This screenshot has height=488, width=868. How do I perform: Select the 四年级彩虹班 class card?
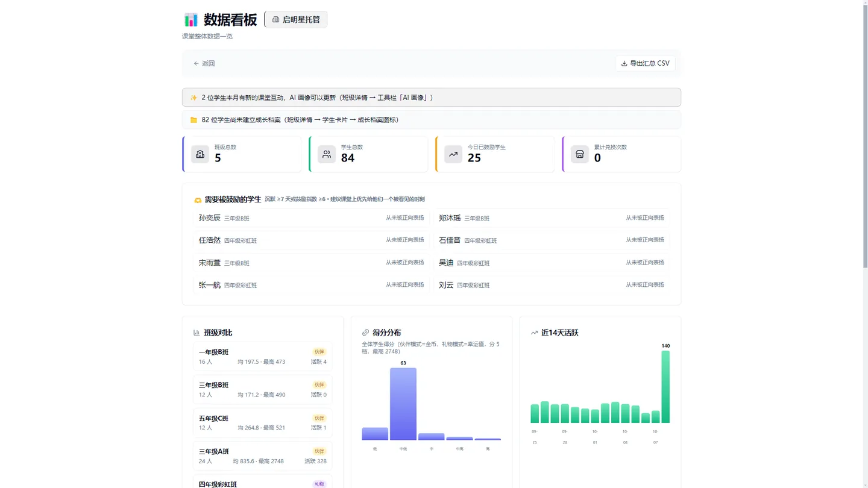(x=263, y=481)
